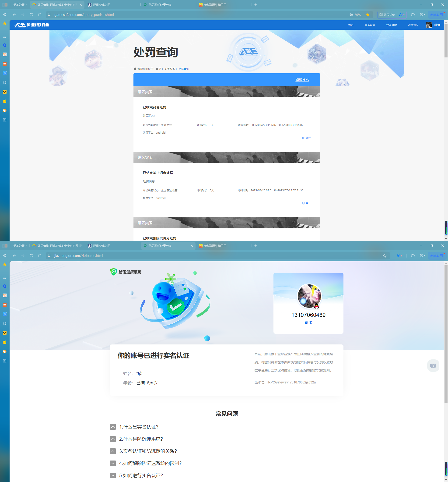
Task: Click jiazhang page vertical scrollbar
Action: click(x=446, y=335)
